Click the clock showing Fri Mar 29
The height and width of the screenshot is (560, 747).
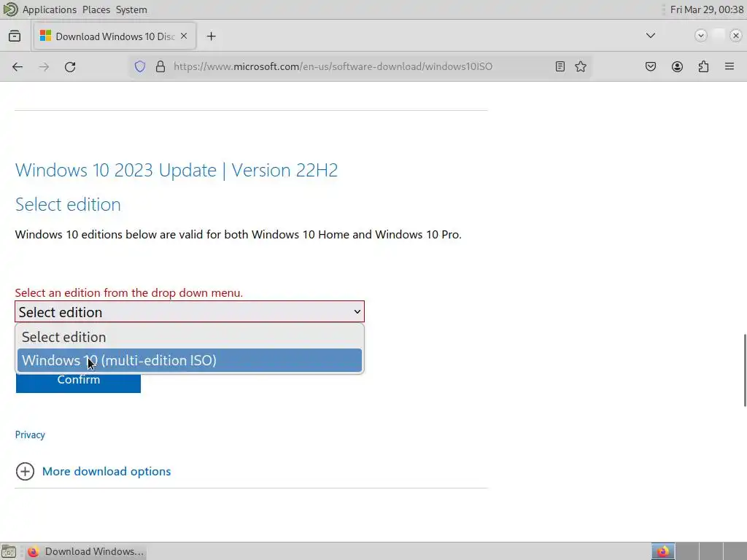(x=707, y=9)
